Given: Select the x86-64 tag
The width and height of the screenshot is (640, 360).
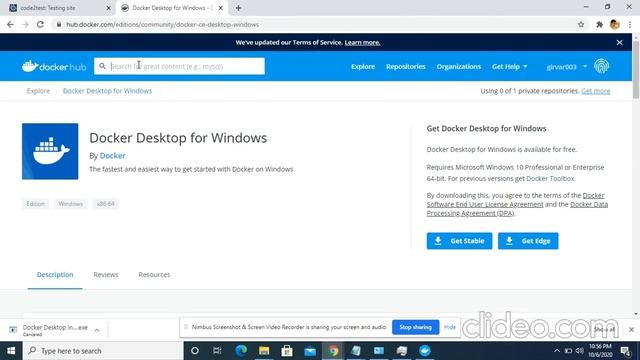Looking at the screenshot, I should pyautogui.click(x=105, y=204).
